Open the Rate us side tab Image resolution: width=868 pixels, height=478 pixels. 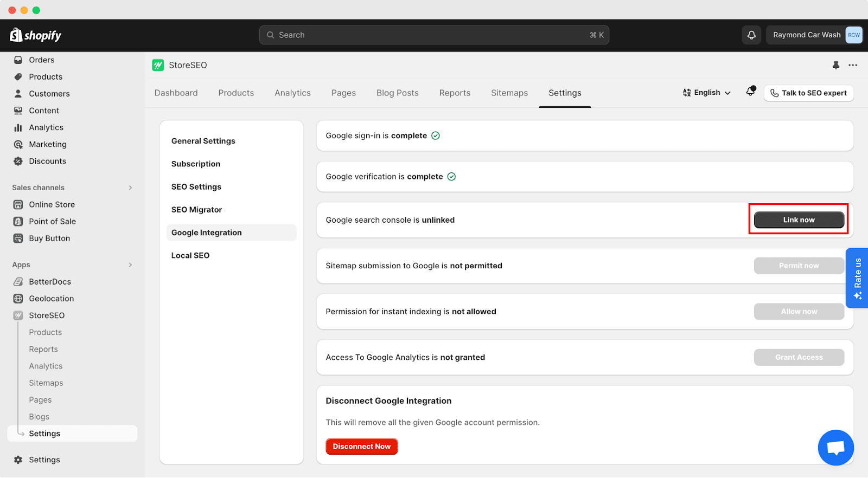[857, 278]
